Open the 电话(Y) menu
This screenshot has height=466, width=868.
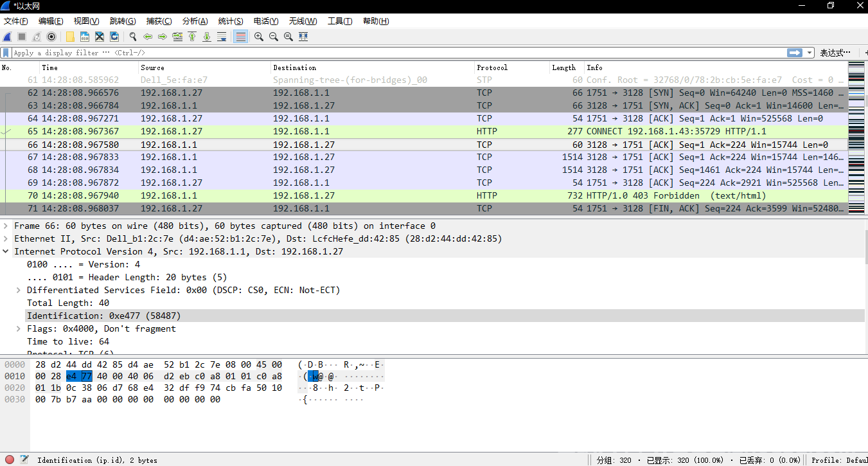(x=266, y=21)
